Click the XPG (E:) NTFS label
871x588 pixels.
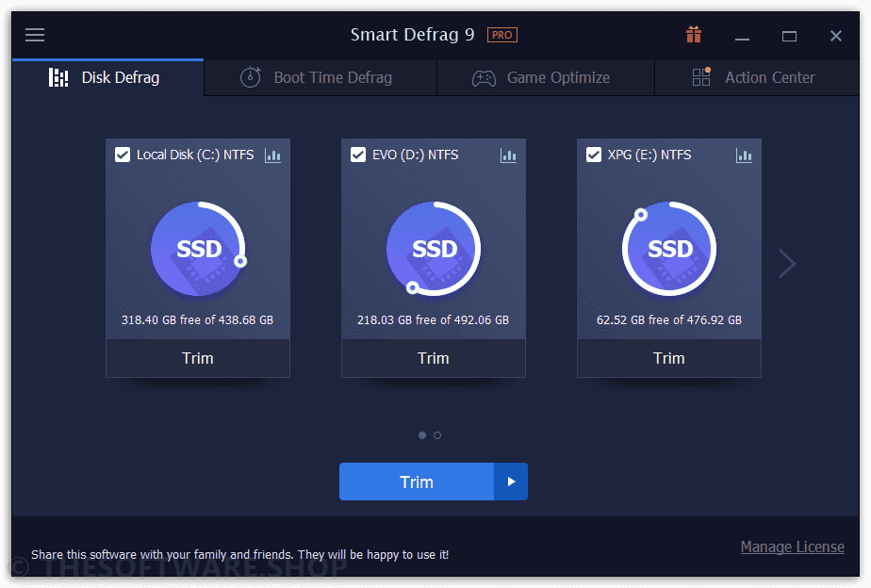point(649,155)
